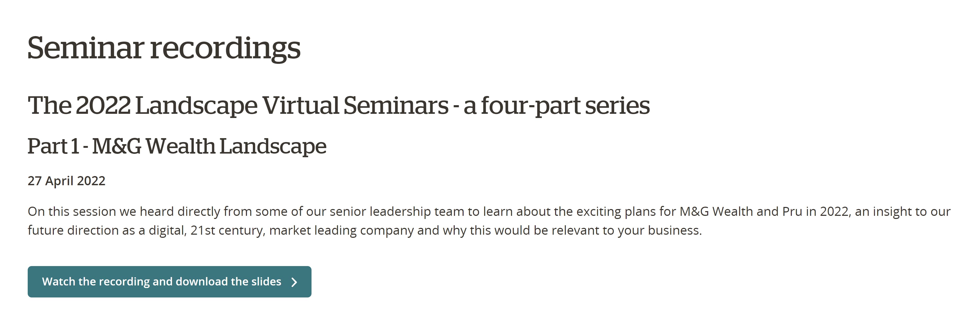Image resolution: width=980 pixels, height=321 pixels.
Task: Click the words 'four-part series' in the heading
Action: click(x=565, y=105)
